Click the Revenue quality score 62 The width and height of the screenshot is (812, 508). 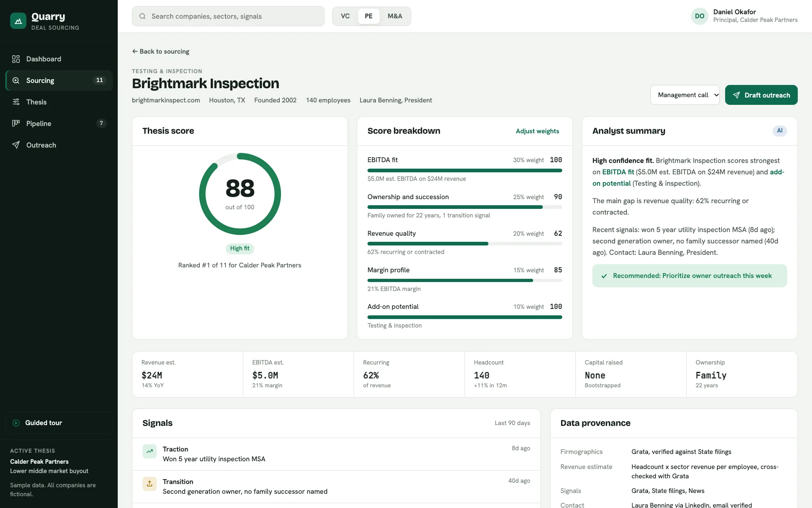pos(558,233)
